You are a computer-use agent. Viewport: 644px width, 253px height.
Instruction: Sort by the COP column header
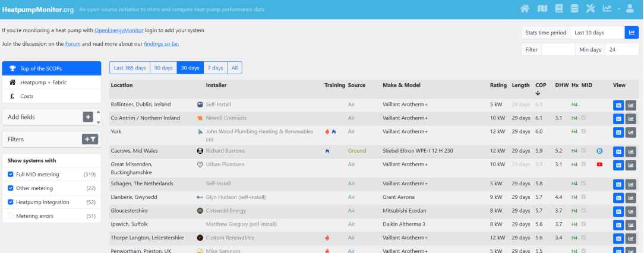[541, 85]
